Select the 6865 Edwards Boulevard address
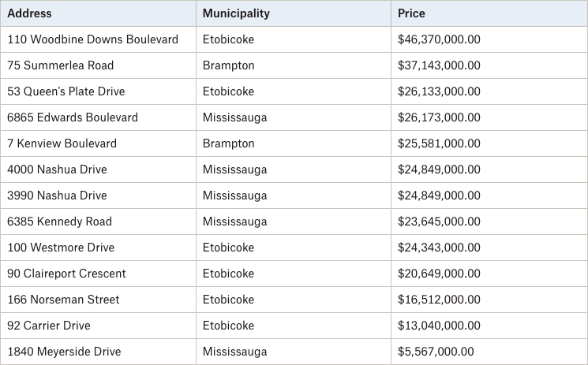This screenshot has height=365, width=588. pyautogui.click(x=98, y=117)
